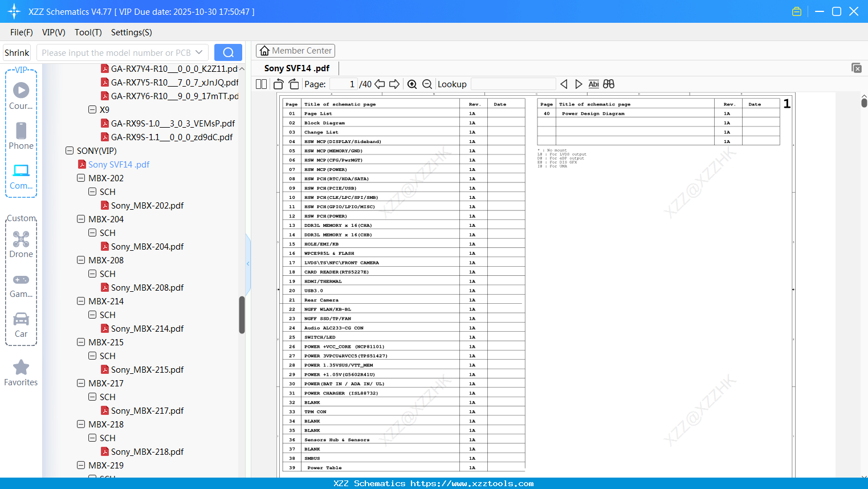
Task: Click the file tree vertical scrollbar thumb
Action: point(242,315)
